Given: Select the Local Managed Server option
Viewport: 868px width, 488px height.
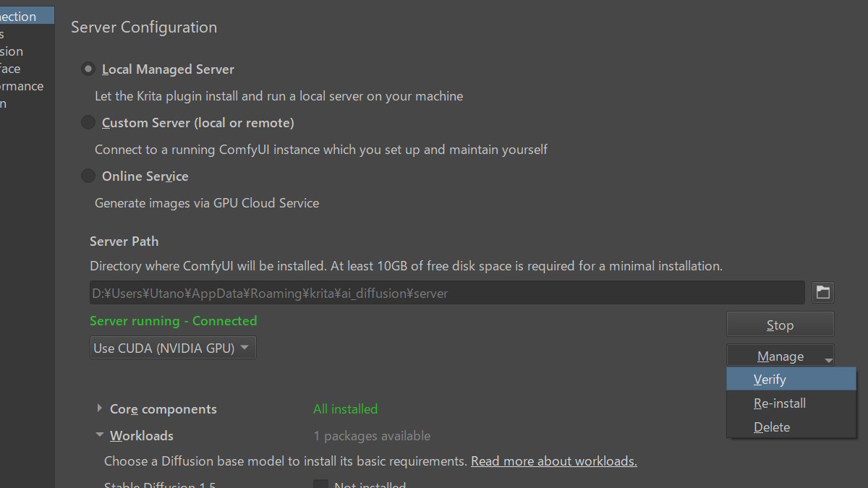Looking at the screenshot, I should (x=88, y=69).
